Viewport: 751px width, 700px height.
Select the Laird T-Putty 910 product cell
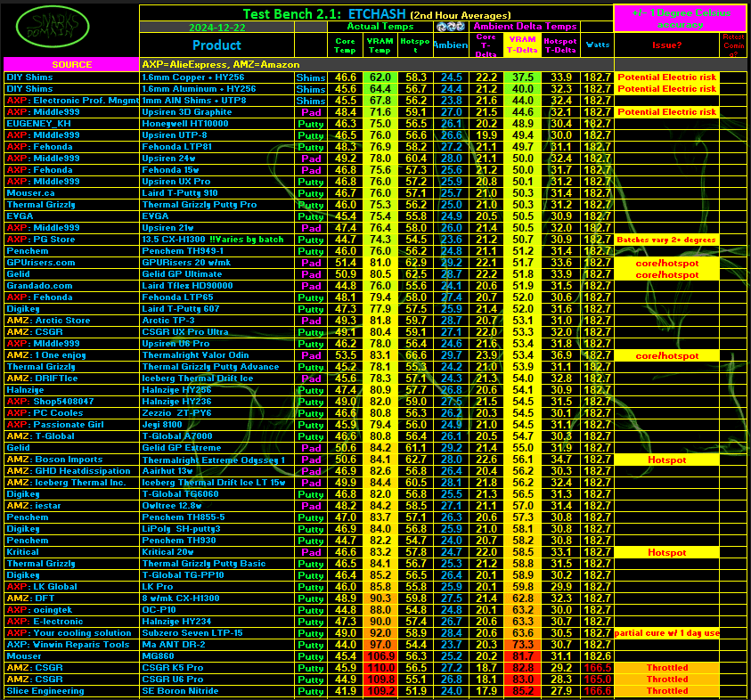(x=217, y=193)
